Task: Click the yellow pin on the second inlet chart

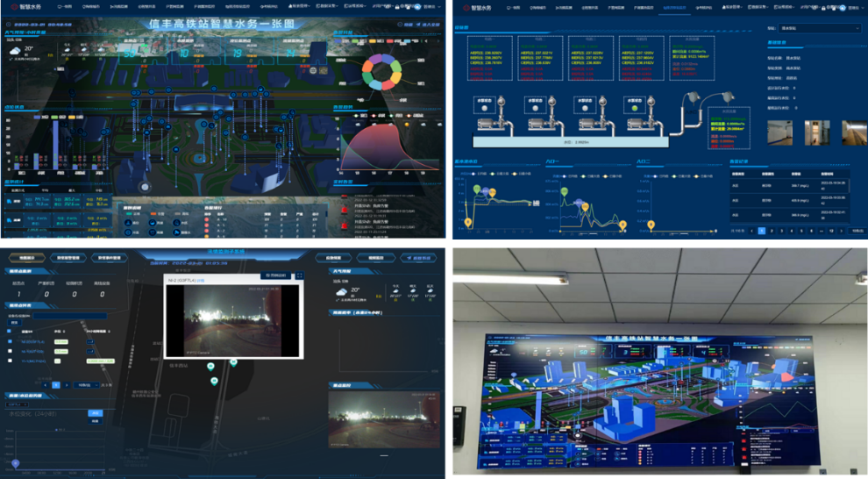Action: coord(651,225)
